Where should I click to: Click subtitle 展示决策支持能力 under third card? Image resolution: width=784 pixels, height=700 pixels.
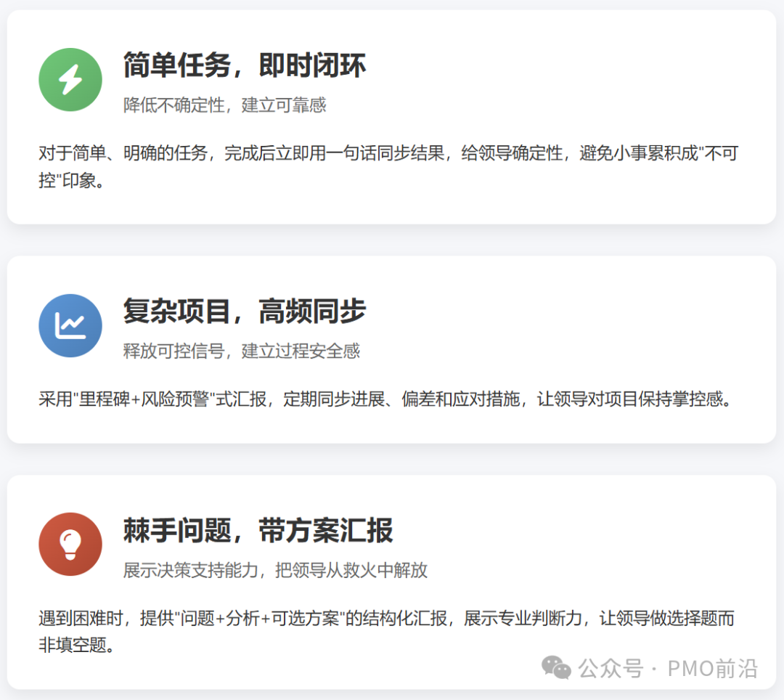(x=276, y=570)
